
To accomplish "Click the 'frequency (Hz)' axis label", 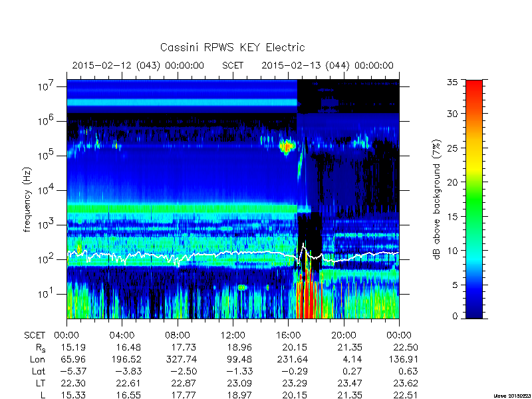I will click(x=27, y=199).
